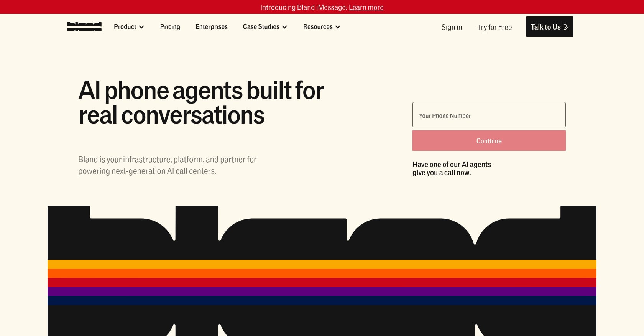Select Try for Free

(495, 27)
